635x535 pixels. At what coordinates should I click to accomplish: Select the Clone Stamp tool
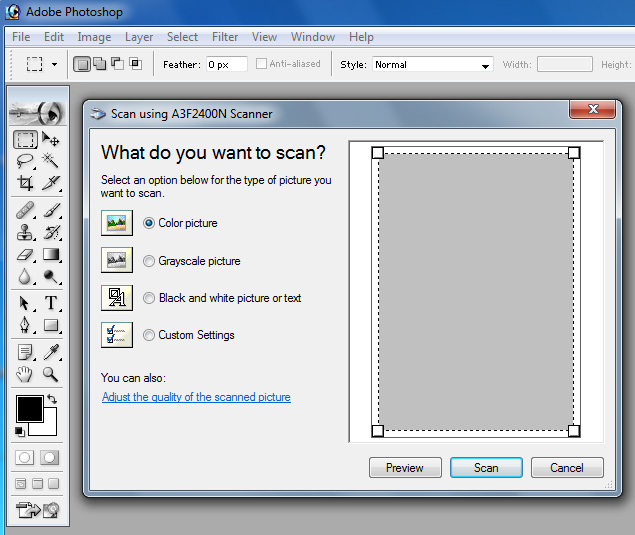(x=25, y=232)
